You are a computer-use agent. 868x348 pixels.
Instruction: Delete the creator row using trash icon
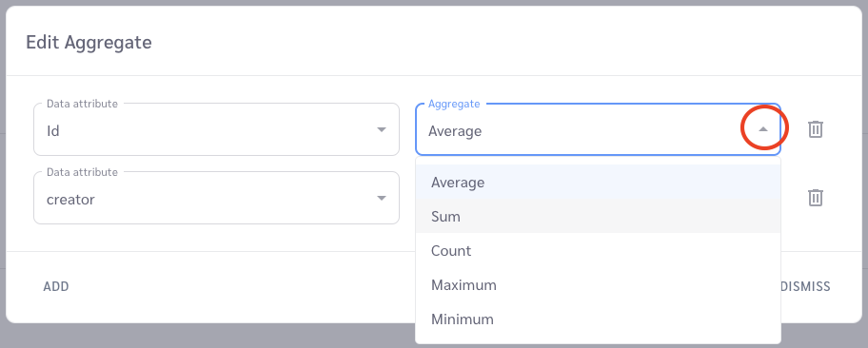pos(816,198)
